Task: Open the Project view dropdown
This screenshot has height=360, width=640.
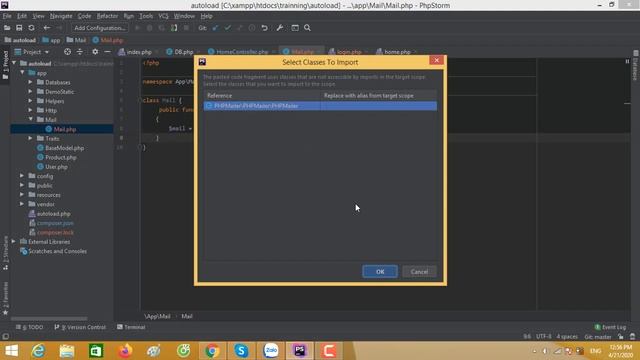Action: tap(32, 52)
